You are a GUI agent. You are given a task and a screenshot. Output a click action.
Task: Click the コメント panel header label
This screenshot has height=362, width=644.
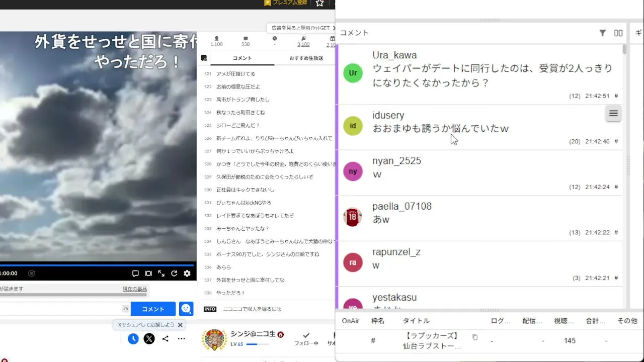click(x=354, y=33)
